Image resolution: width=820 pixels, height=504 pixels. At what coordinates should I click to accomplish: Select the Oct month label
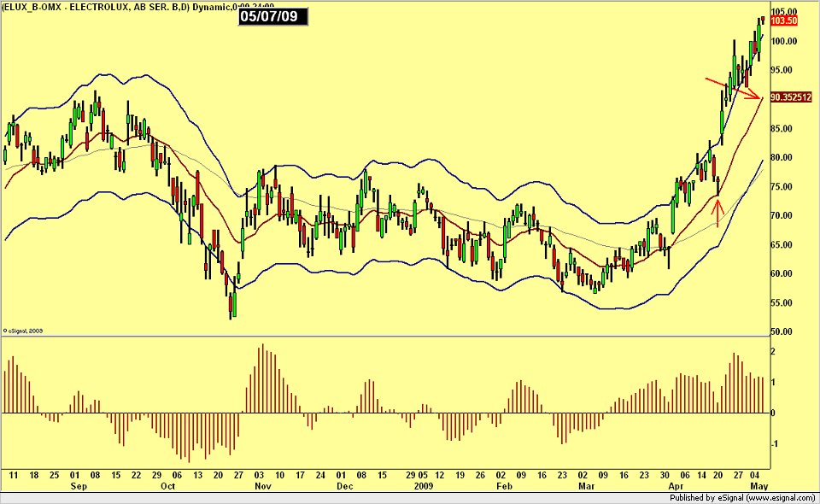168,486
